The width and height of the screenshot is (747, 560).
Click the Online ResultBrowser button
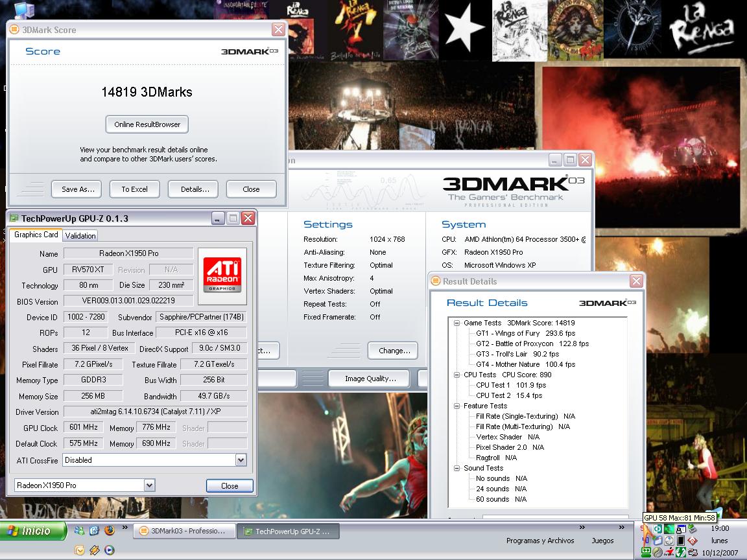tap(147, 124)
